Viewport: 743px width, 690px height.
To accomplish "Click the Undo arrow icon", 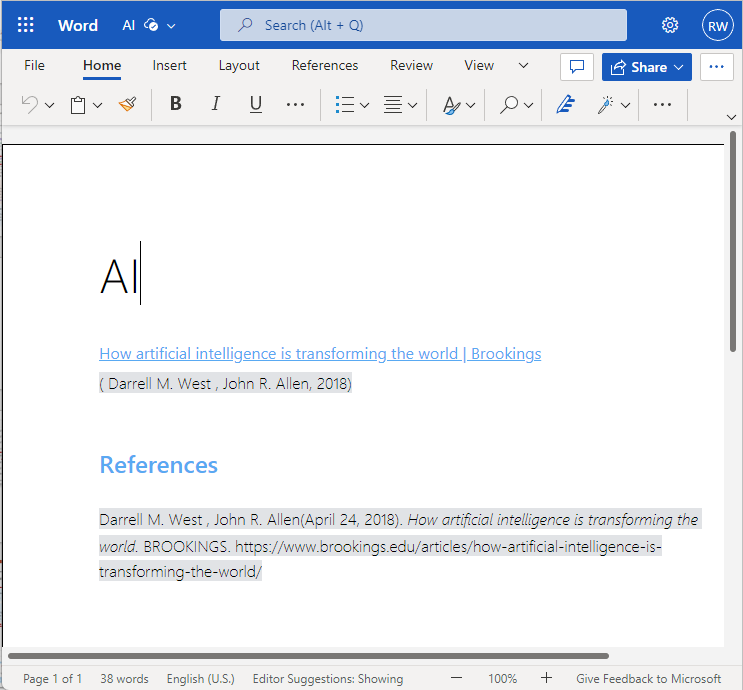I will click(x=29, y=105).
